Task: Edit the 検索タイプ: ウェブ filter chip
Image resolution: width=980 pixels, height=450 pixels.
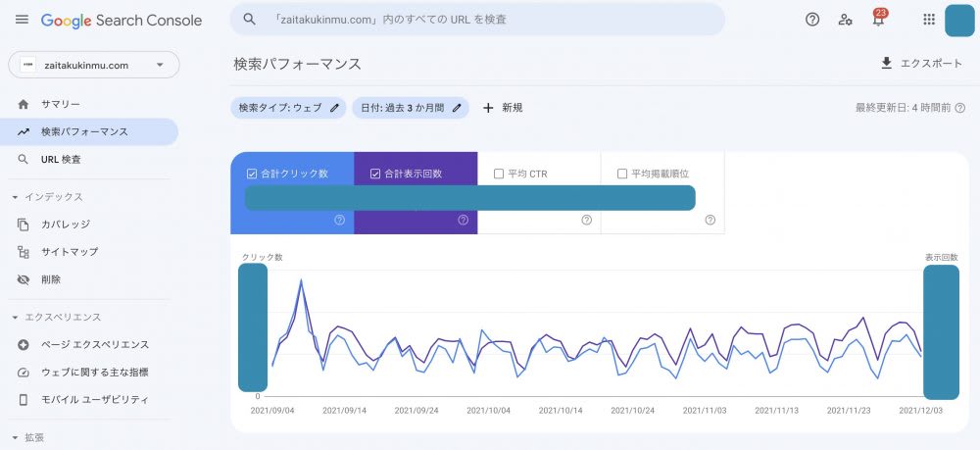Action: [x=288, y=108]
